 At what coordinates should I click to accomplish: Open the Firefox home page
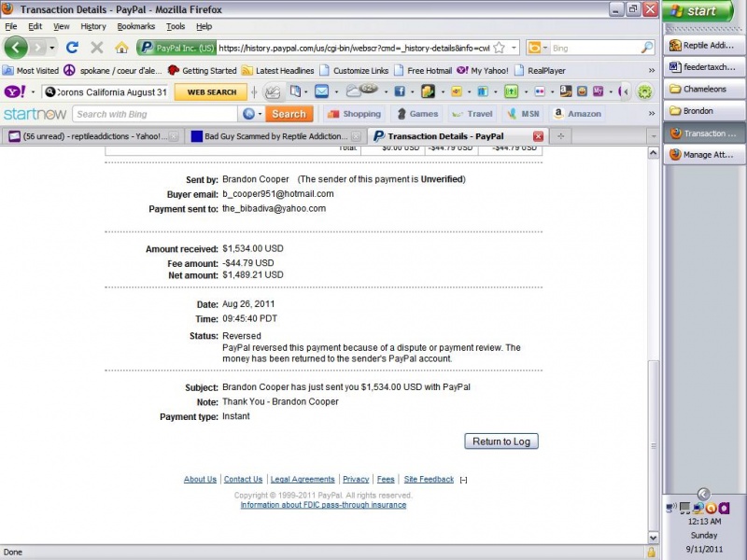coord(121,48)
